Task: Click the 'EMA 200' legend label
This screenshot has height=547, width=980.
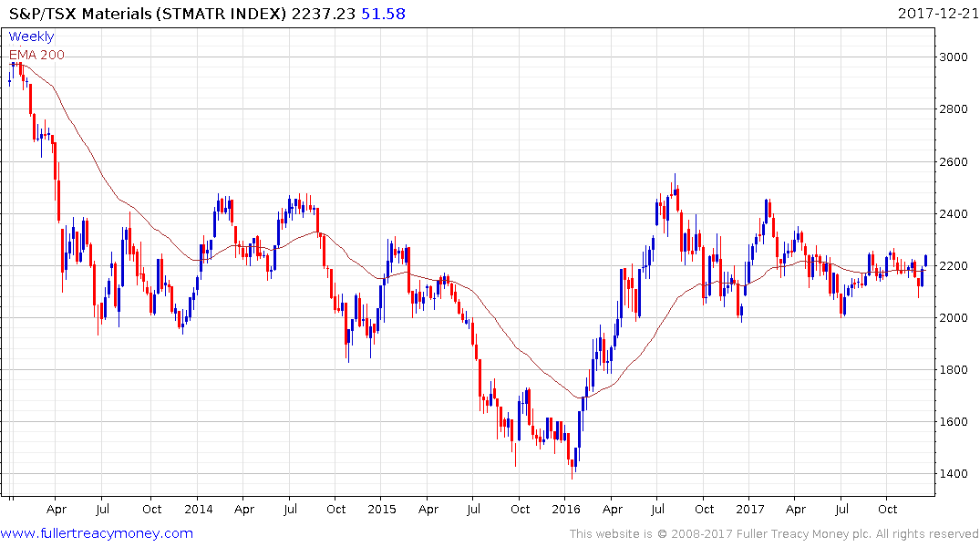Action: [x=36, y=55]
